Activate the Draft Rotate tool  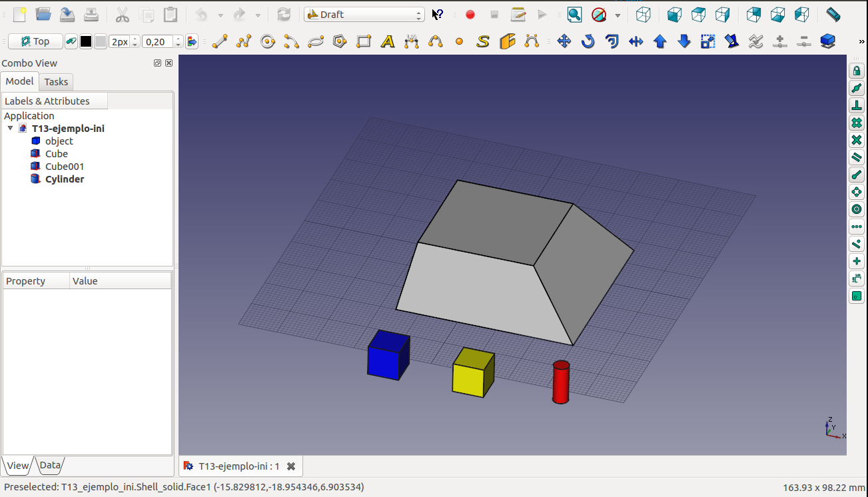tap(588, 42)
